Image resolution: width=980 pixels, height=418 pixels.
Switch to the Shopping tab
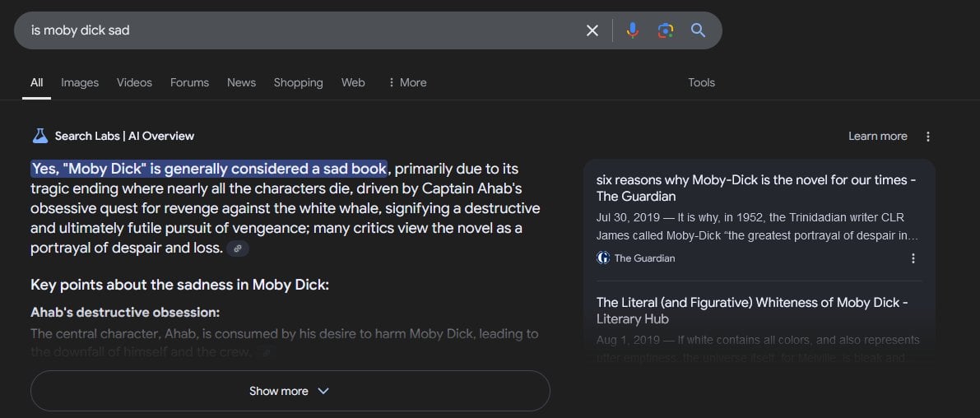pos(298,82)
